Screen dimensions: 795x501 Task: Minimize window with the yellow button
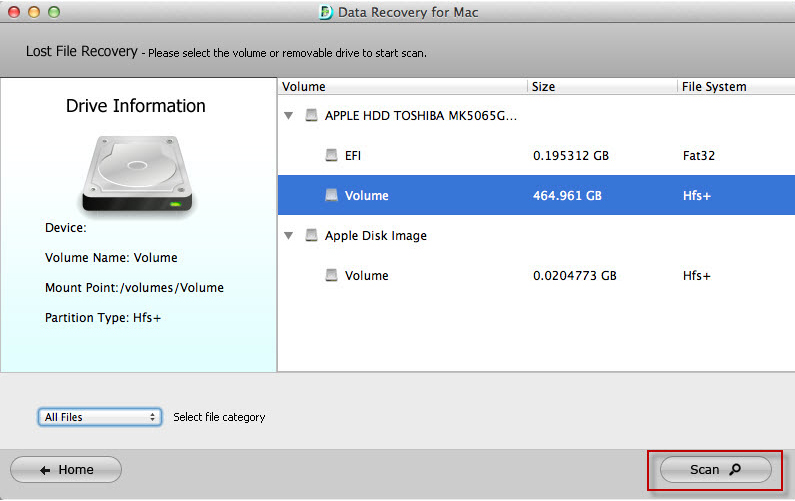point(34,13)
